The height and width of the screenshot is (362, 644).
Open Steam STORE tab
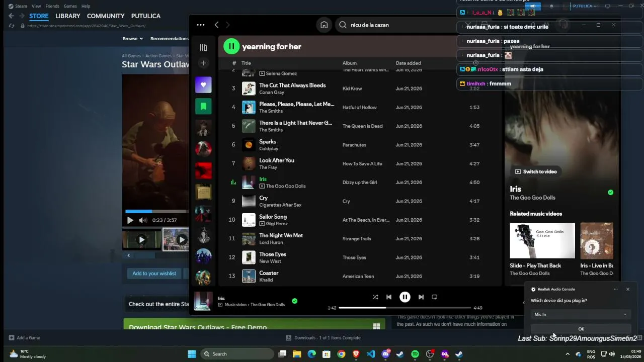pyautogui.click(x=39, y=16)
